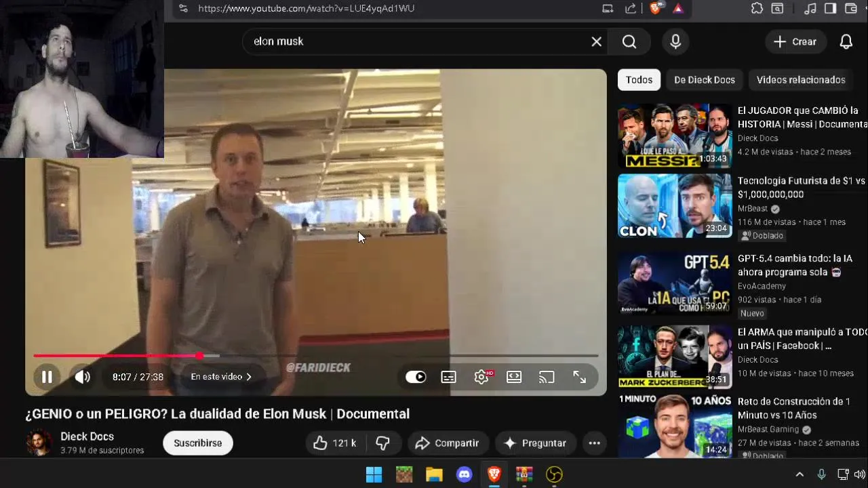Image resolution: width=868 pixels, height=488 pixels.
Task: Open 'Reto de Construcción de 1 Minuto' title
Action: [x=794, y=409]
